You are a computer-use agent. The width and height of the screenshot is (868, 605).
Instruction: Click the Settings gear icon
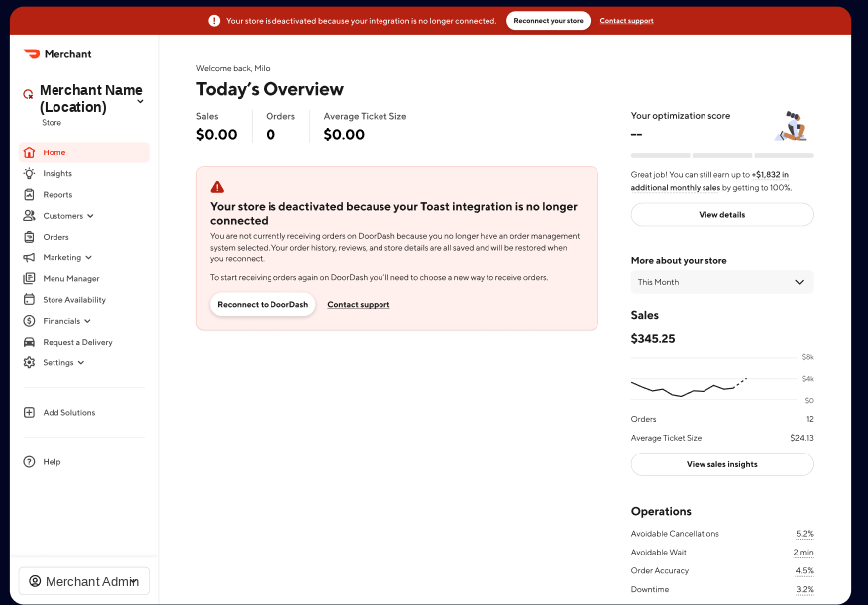(30, 362)
